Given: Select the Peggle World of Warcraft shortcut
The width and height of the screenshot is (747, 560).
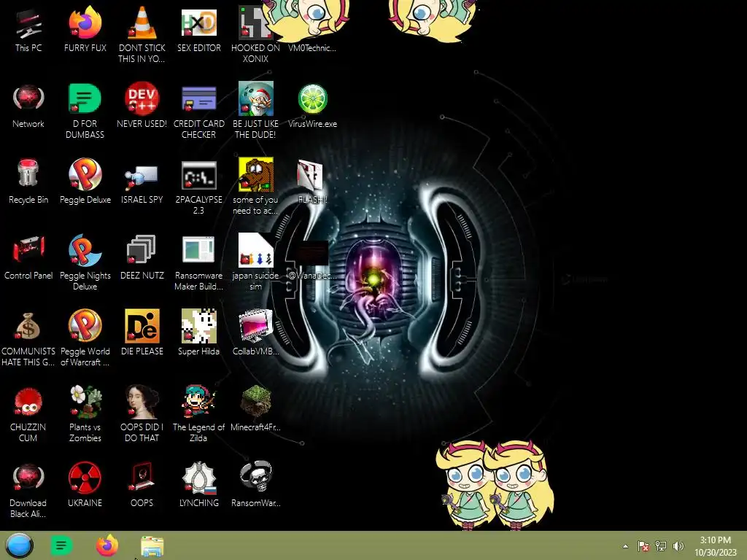Looking at the screenshot, I should click(x=85, y=326).
